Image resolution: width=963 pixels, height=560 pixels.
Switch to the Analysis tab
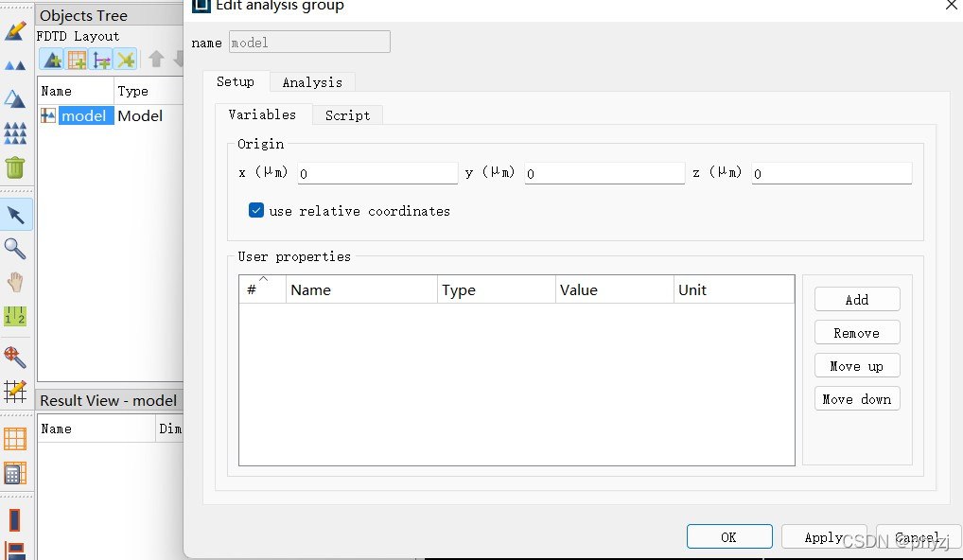(312, 82)
